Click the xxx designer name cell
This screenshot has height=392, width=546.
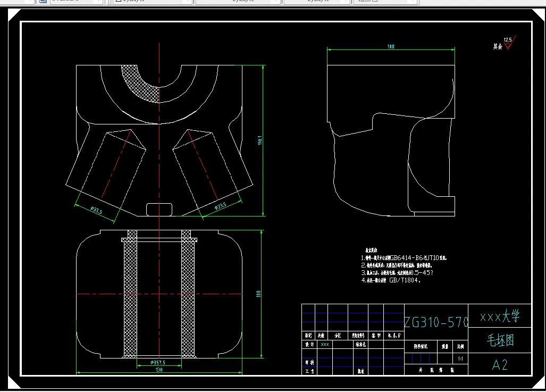coord(325,344)
